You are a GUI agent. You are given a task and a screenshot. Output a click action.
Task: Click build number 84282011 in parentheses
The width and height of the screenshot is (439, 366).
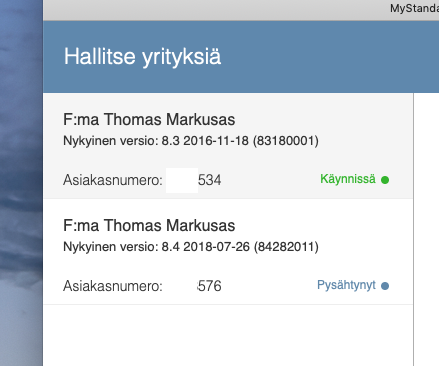click(x=286, y=247)
